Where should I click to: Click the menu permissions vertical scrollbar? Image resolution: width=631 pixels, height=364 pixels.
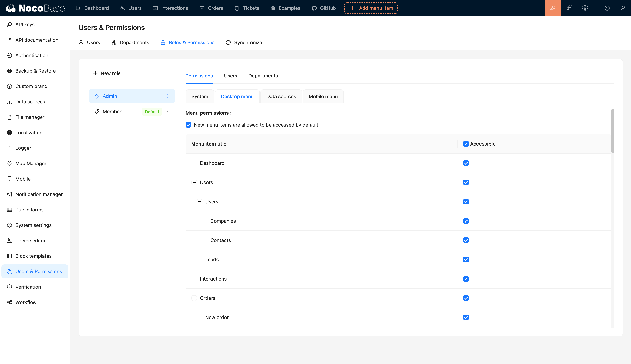tap(613, 131)
